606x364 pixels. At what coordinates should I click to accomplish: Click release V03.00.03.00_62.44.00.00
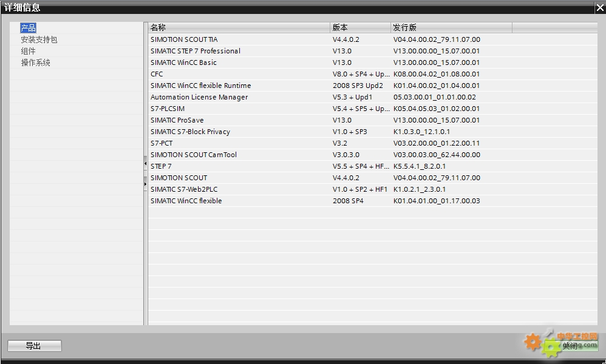tap(437, 155)
